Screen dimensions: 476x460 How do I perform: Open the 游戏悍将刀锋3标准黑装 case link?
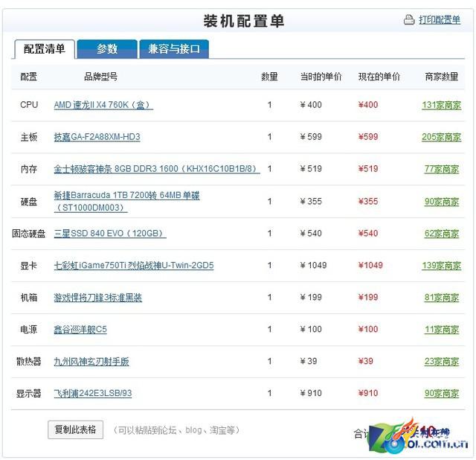coord(97,298)
